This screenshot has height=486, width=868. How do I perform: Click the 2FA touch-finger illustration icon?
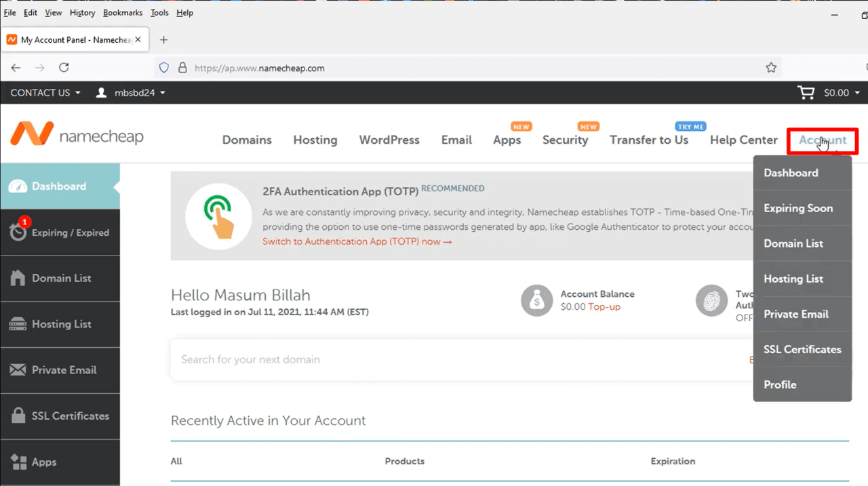pos(218,216)
